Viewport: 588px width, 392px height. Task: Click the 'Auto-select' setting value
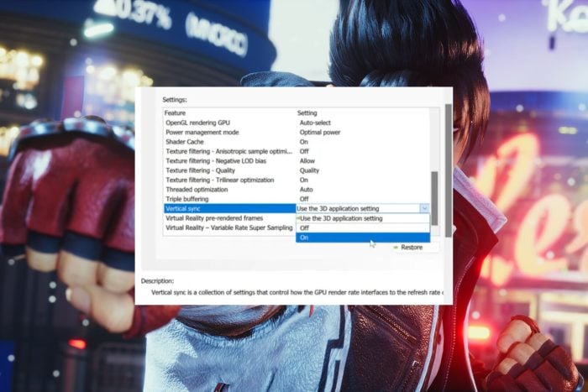[x=315, y=123]
